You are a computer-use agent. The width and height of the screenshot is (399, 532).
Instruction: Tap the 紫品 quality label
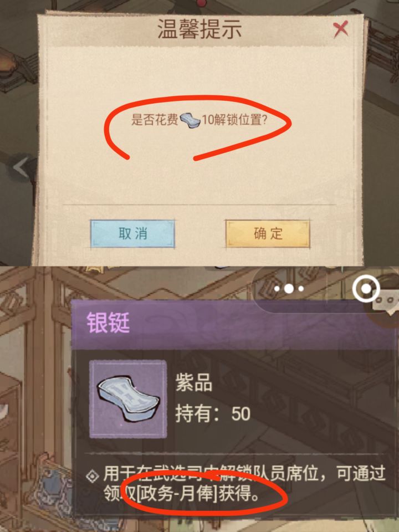coord(194,383)
